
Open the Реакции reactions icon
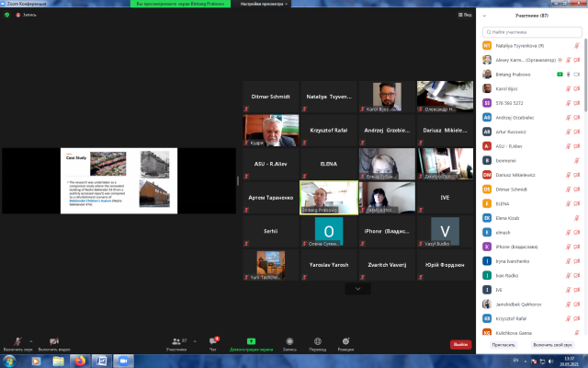[345, 341]
